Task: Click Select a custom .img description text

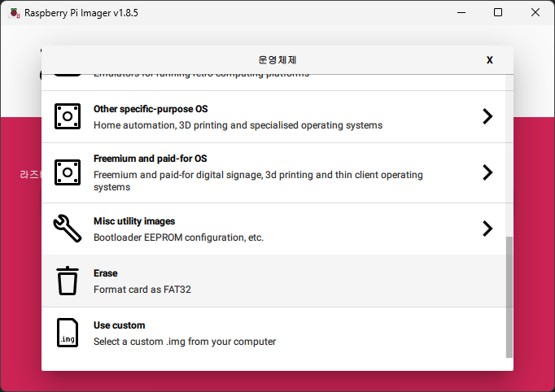Action: click(x=185, y=342)
